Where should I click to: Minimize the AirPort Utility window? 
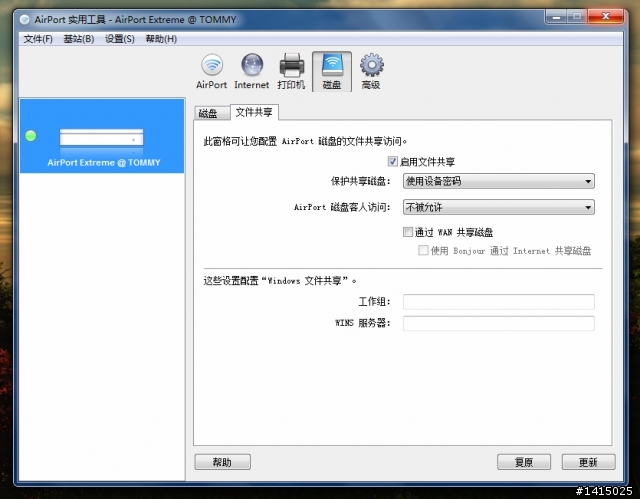(556, 17)
